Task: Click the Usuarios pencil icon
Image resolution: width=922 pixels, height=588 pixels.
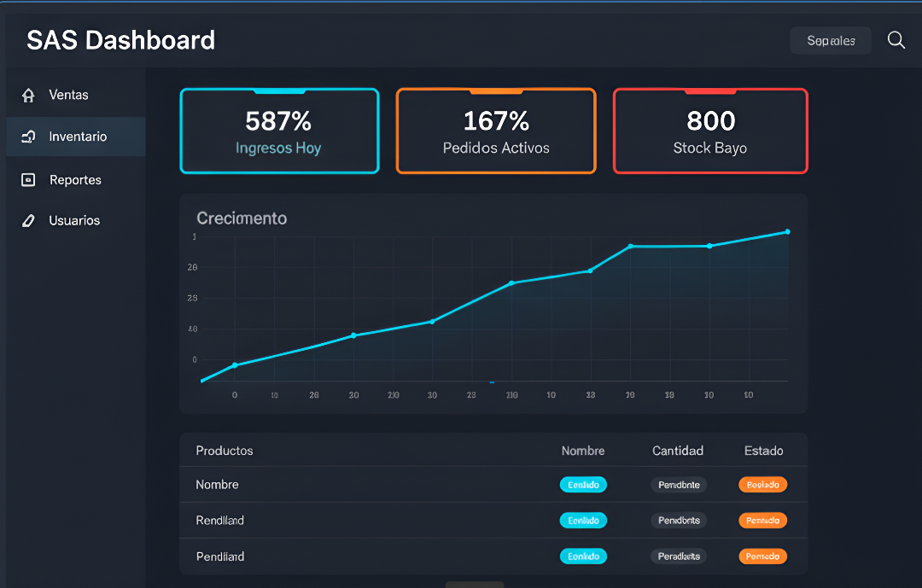Action: coord(28,221)
